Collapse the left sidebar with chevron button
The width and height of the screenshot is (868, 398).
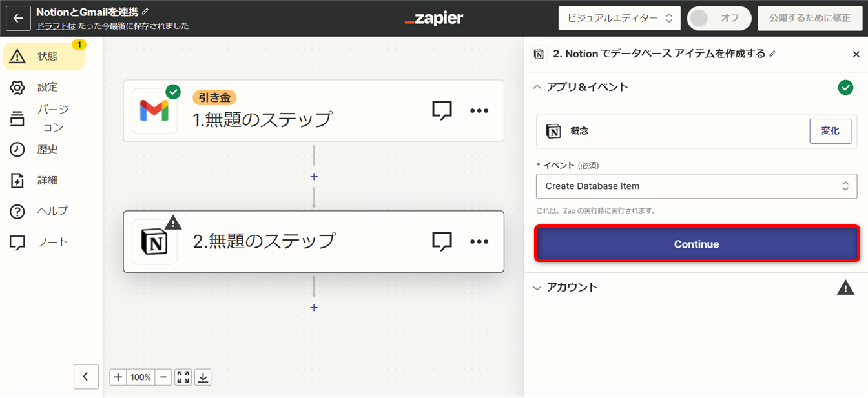(x=86, y=377)
